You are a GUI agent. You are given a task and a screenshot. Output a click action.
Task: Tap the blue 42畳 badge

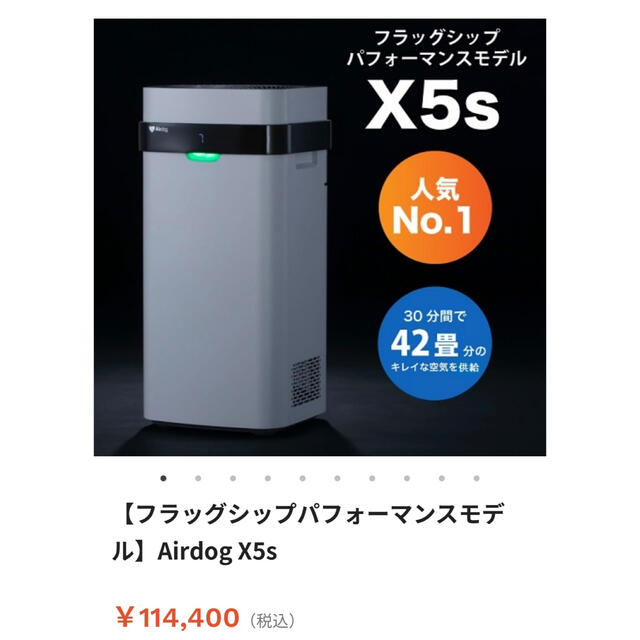pos(435,343)
